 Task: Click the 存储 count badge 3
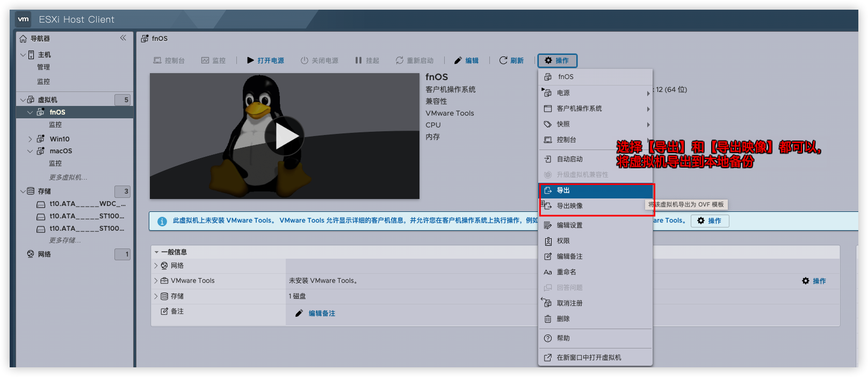coord(122,191)
